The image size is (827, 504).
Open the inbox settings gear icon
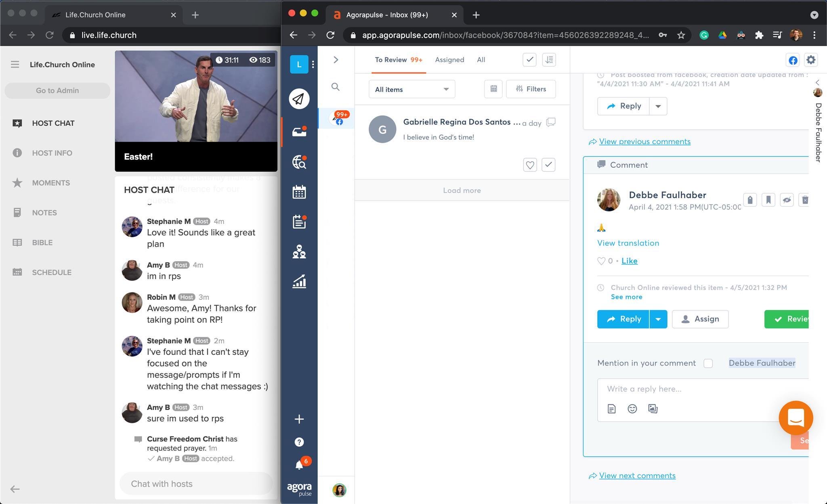tap(811, 60)
